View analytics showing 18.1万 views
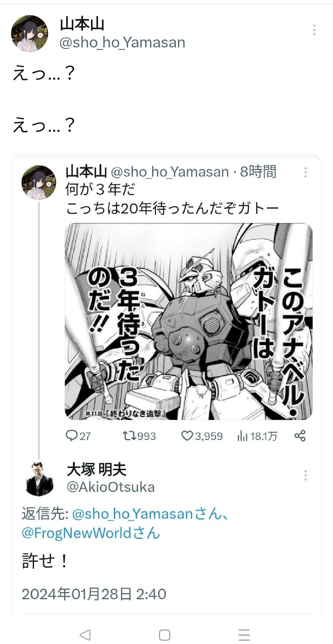 click(257, 436)
